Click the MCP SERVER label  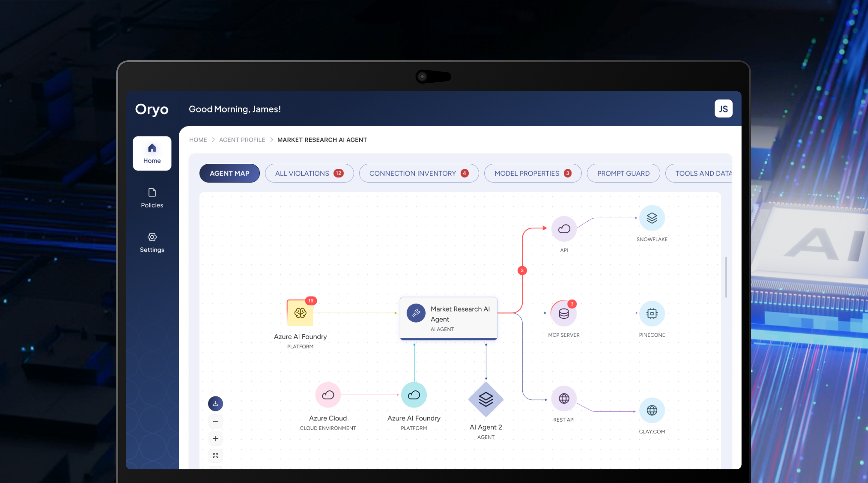click(x=564, y=335)
